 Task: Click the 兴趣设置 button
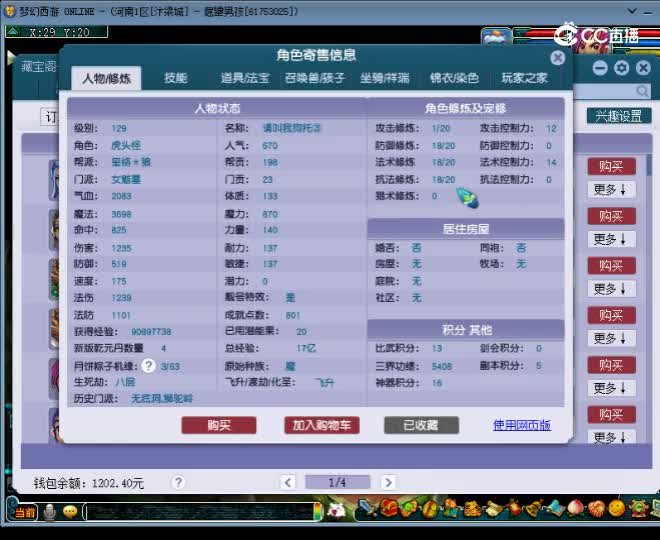coord(619,116)
